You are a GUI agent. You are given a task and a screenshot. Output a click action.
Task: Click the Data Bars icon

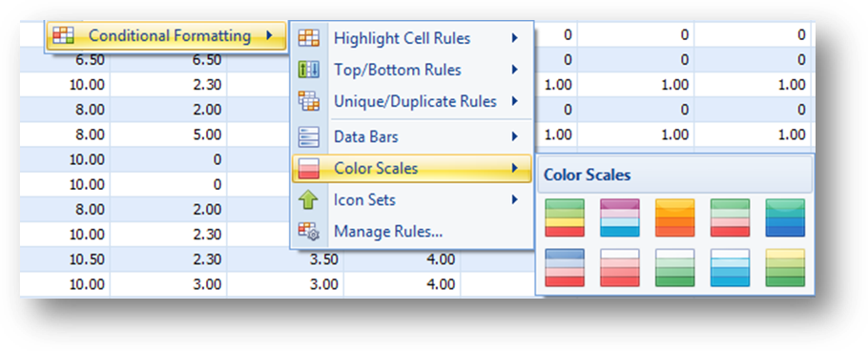308,136
